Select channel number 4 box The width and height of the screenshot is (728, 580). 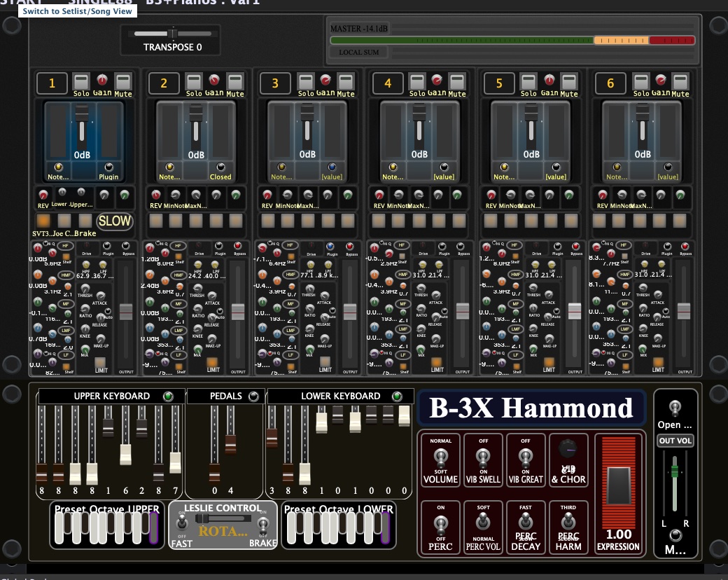[388, 83]
